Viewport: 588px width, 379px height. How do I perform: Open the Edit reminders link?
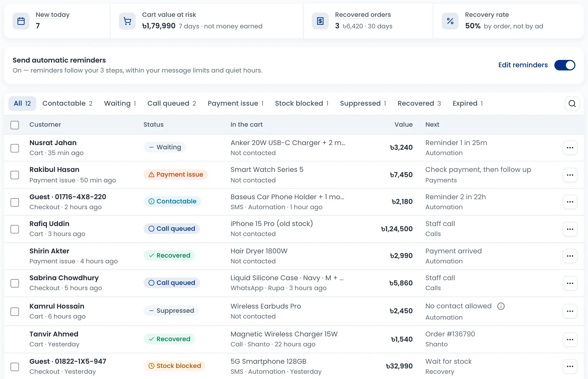point(523,65)
